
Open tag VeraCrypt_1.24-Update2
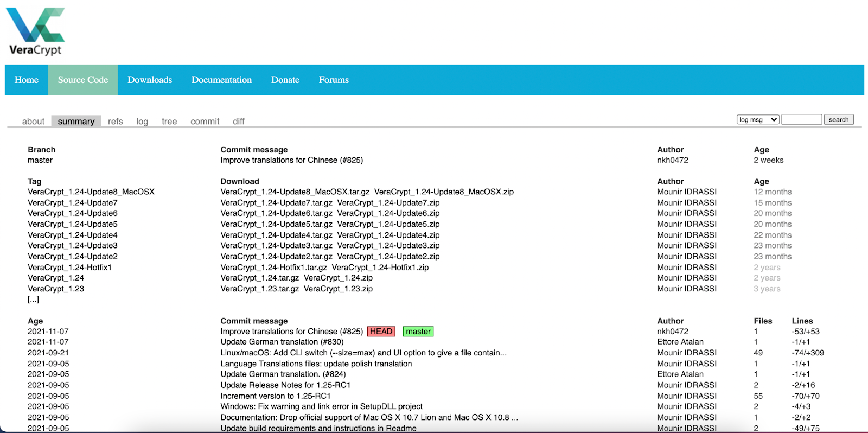73,256
